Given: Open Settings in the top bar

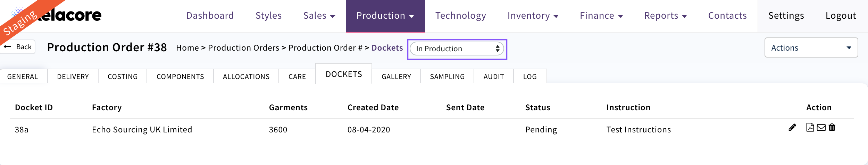Looking at the screenshot, I should point(786,16).
